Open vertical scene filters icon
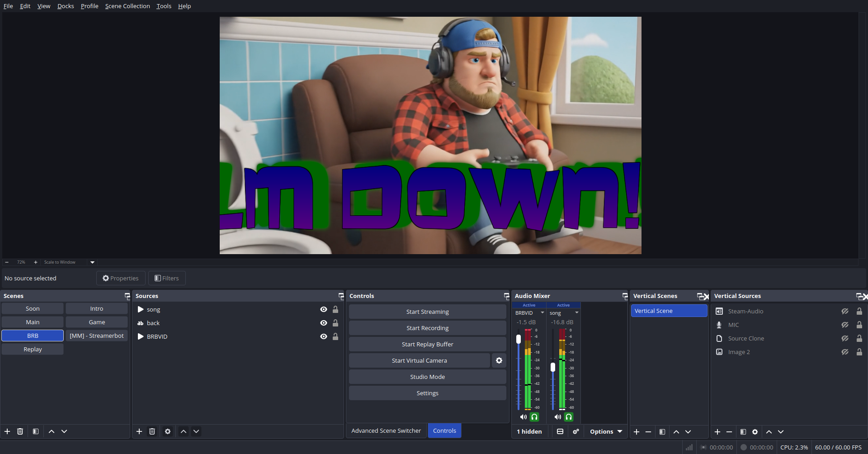The height and width of the screenshot is (454, 868). click(x=662, y=432)
